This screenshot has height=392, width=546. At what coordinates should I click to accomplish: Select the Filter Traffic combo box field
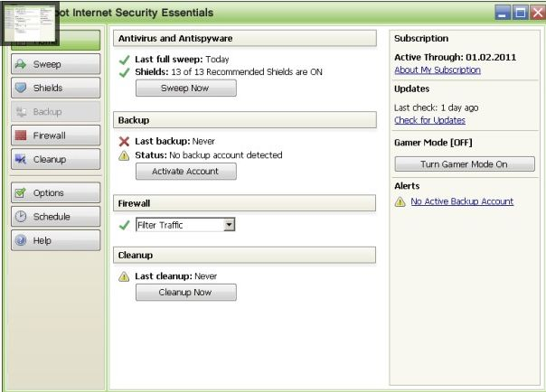point(179,225)
